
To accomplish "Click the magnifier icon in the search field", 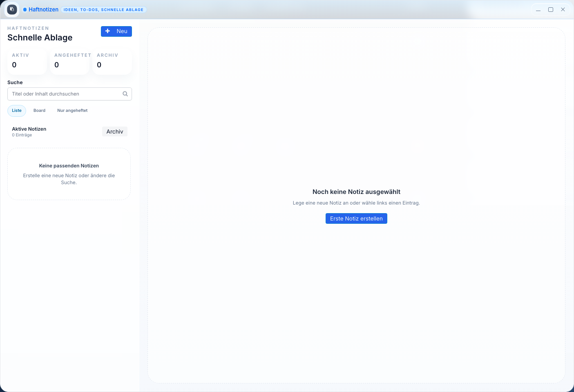I will [125, 94].
